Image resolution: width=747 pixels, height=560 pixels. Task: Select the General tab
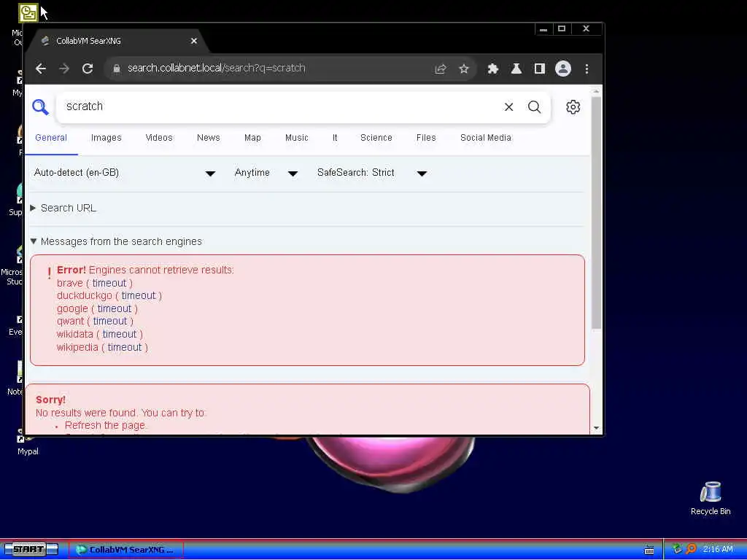tap(51, 138)
